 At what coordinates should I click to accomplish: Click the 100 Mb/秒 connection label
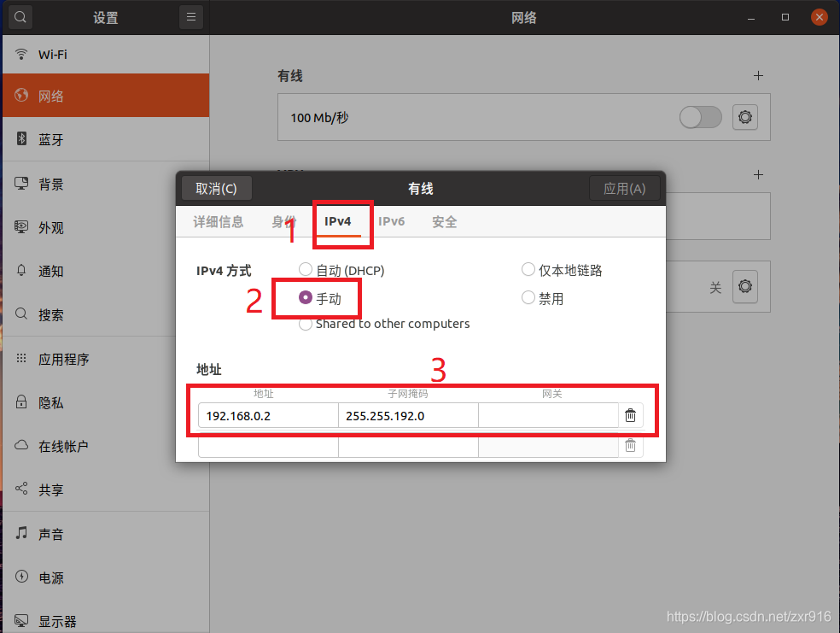pyautogui.click(x=319, y=117)
